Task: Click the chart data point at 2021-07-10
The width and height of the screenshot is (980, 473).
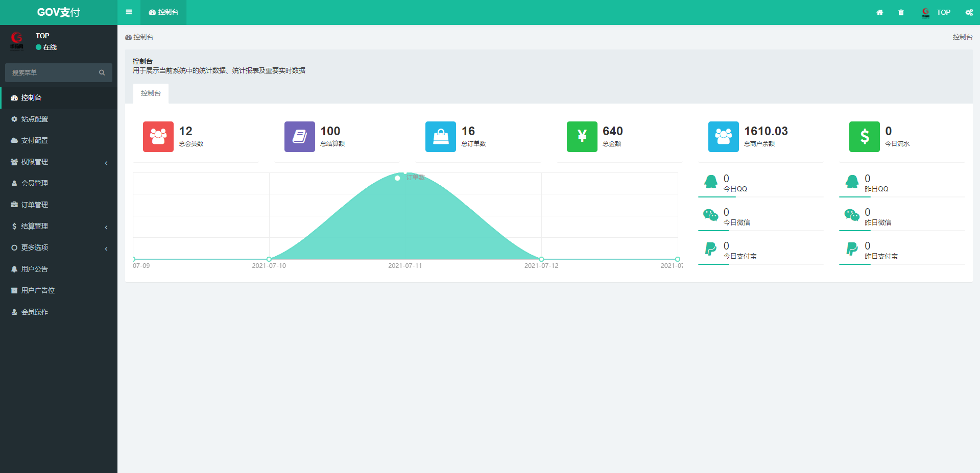Action: pyautogui.click(x=269, y=259)
